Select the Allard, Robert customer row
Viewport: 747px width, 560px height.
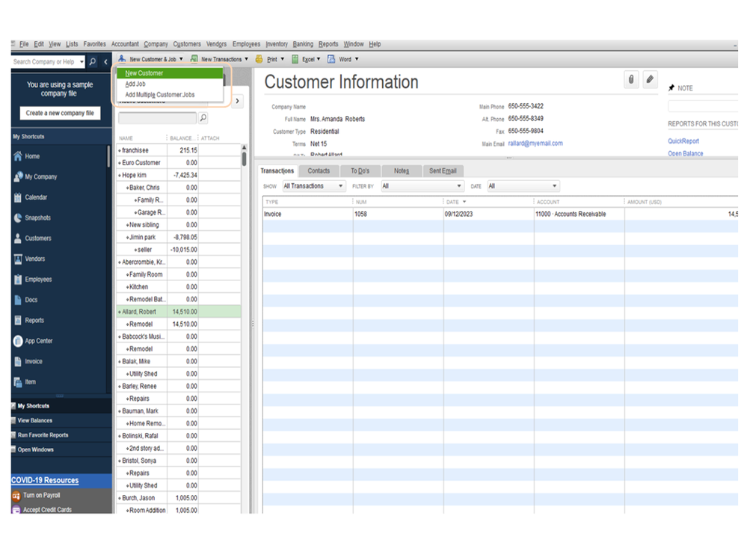click(179, 312)
